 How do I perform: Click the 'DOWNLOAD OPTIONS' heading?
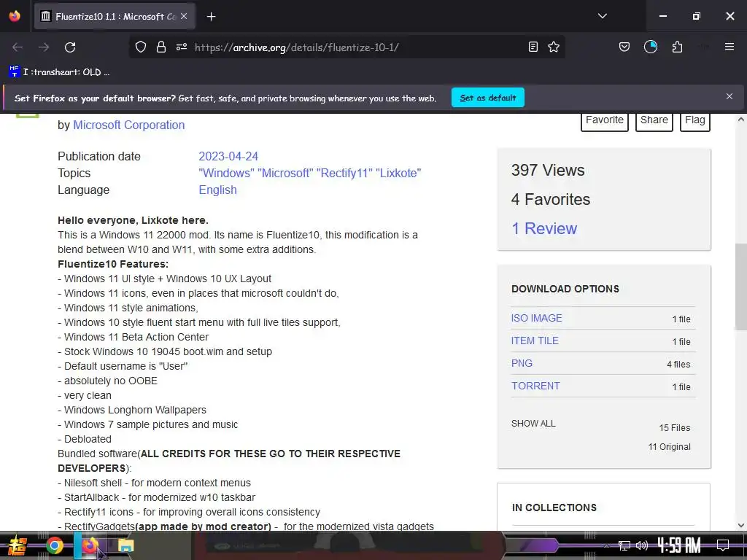coord(565,289)
